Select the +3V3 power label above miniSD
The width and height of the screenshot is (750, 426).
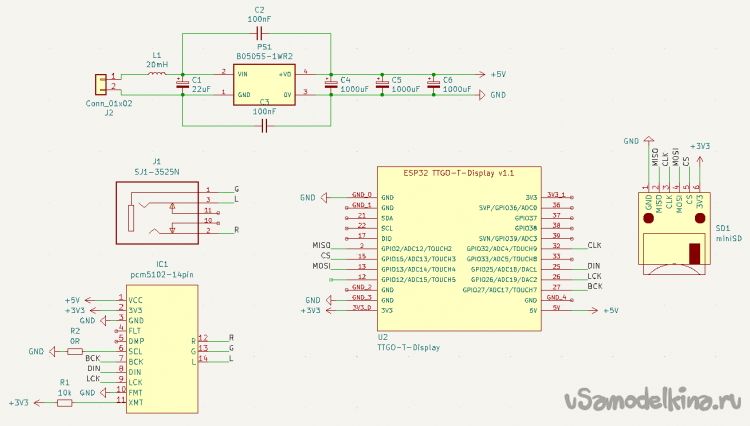[701, 146]
